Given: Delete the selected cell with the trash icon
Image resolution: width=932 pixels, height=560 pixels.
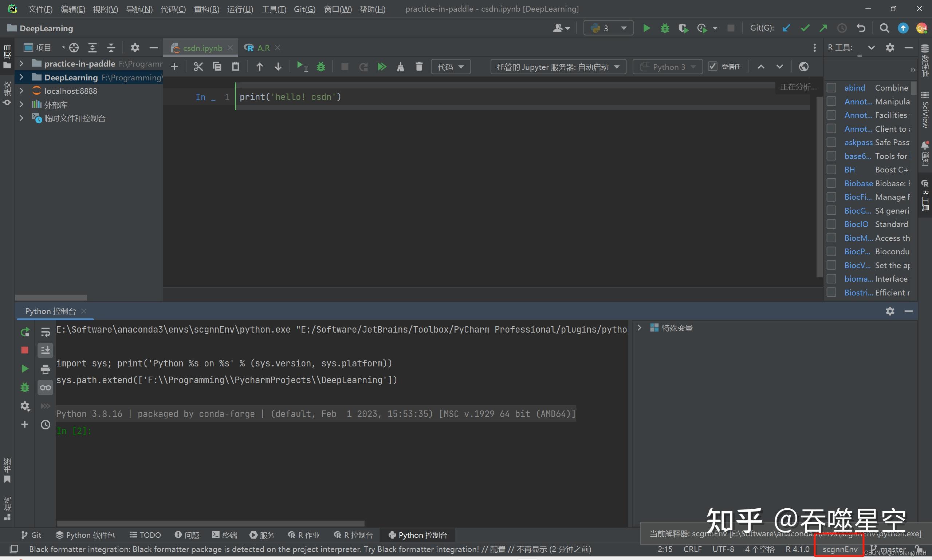Looking at the screenshot, I should pyautogui.click(x=419, y=67).
